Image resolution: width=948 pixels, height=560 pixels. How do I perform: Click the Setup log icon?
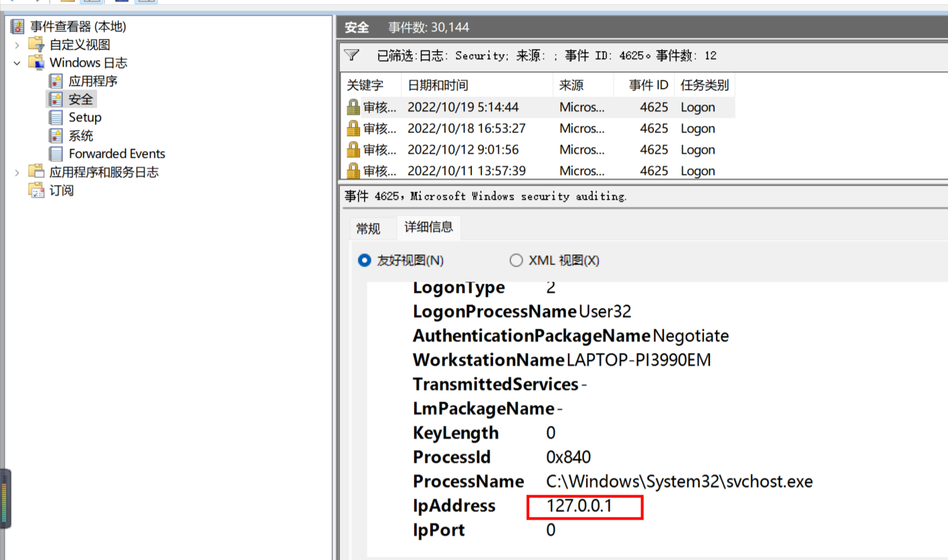[56, 117]
